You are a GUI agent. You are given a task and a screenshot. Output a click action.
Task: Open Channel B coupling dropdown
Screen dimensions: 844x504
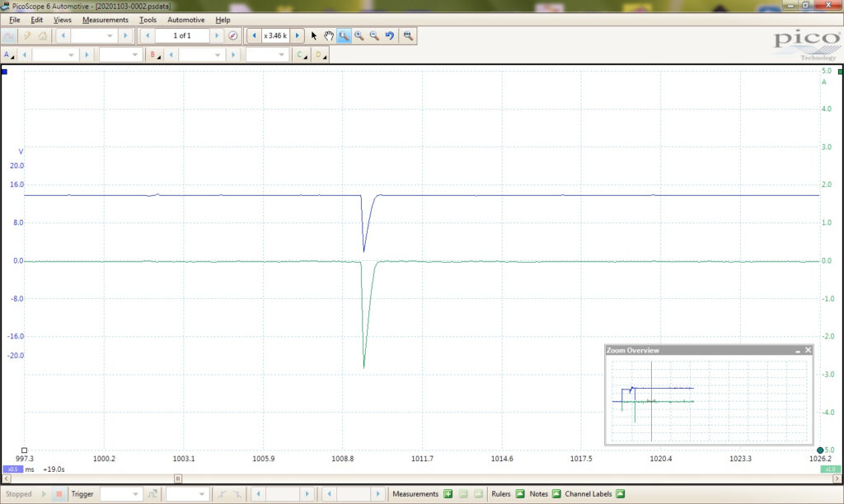pyautogui.click(x=267, y=54)
